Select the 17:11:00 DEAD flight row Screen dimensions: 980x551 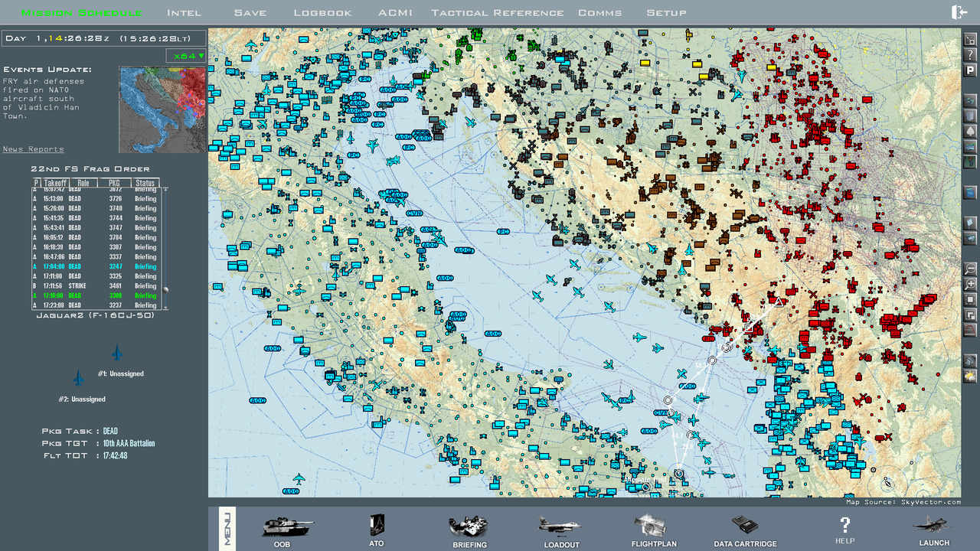(x=96, y=276)
